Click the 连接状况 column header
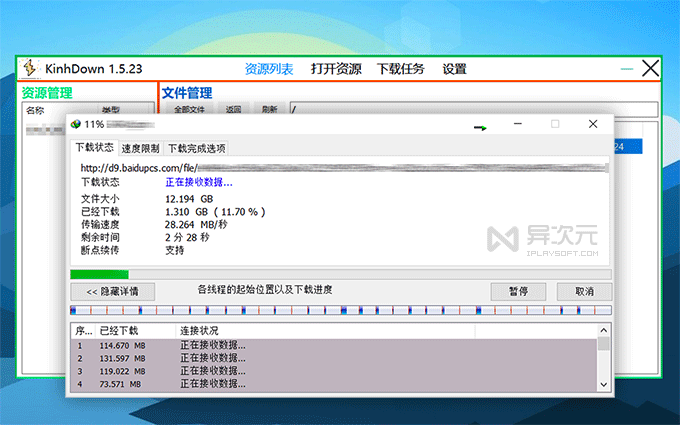This screenshot has width=680, height=425. click(325, 331)
